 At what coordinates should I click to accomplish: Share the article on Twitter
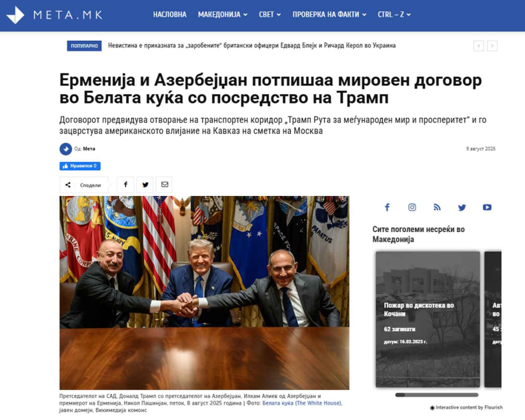coord(145,185)
